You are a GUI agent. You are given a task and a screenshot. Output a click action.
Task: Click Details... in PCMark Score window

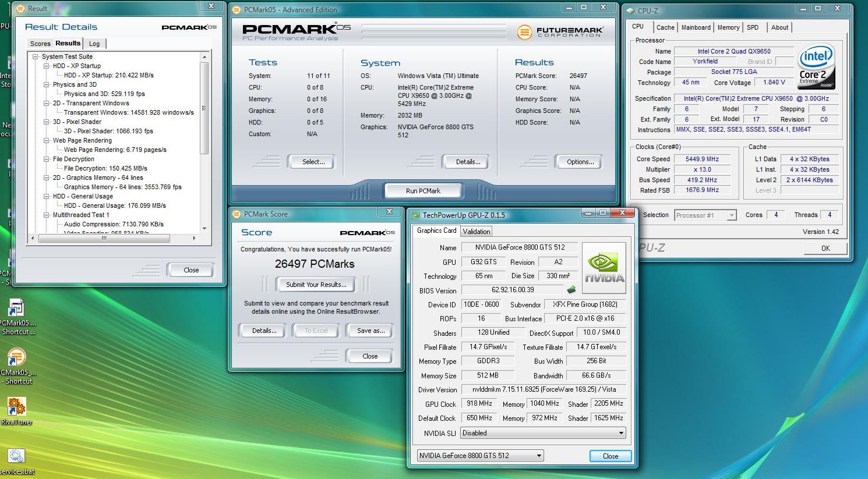(x=264, y=331)
